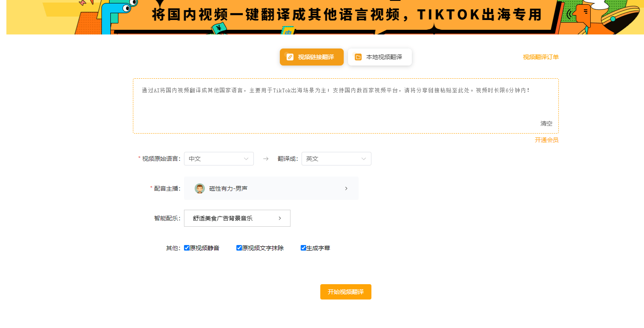The height and width of the screenshot is (328, 644).
Task: Click the voice anchor avatar for 磁性有力-男声
Action: tap(199, 188)
